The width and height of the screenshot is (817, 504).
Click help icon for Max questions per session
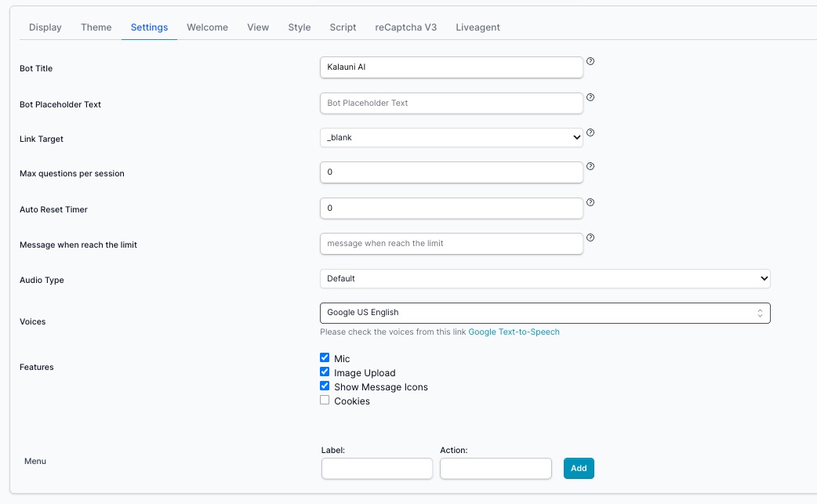[x=590, y=166]
